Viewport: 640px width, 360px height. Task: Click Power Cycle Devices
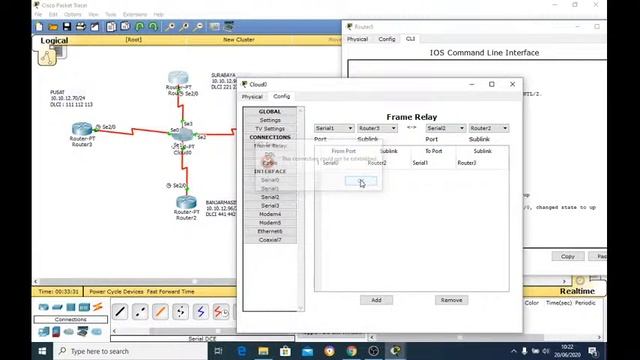point(116,292)
